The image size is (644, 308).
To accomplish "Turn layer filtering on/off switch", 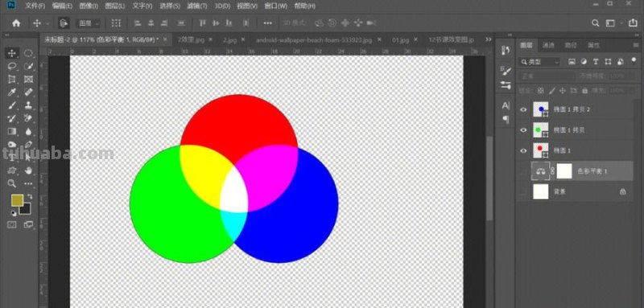I will click(x=634, y=61).
